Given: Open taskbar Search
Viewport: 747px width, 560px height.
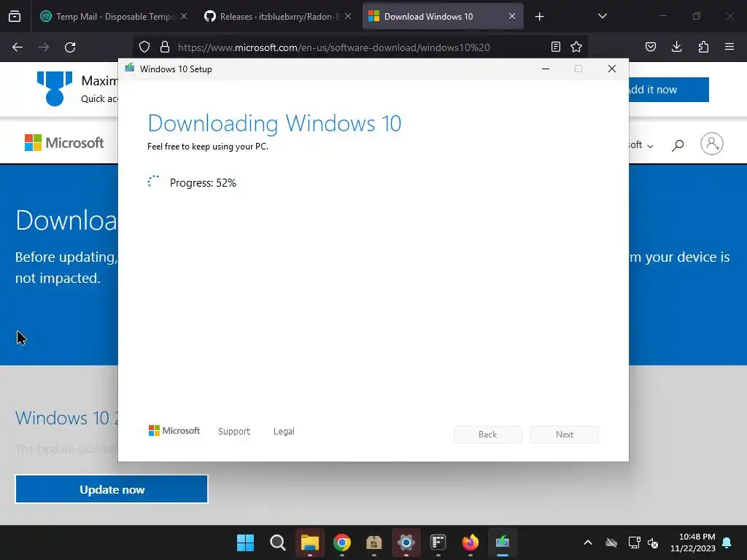Looking at the screenshot, I should 278,542.
